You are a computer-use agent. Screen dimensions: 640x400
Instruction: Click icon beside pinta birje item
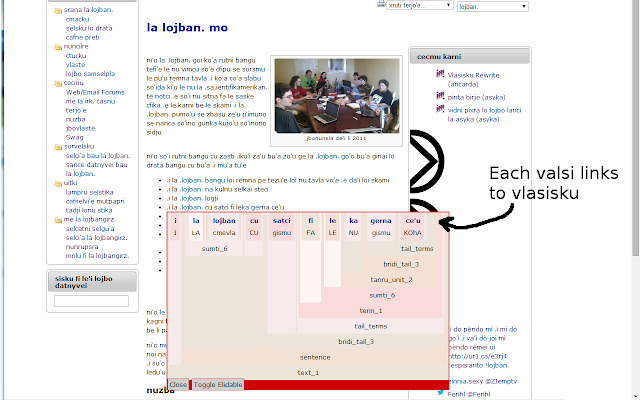coord(439,96)
